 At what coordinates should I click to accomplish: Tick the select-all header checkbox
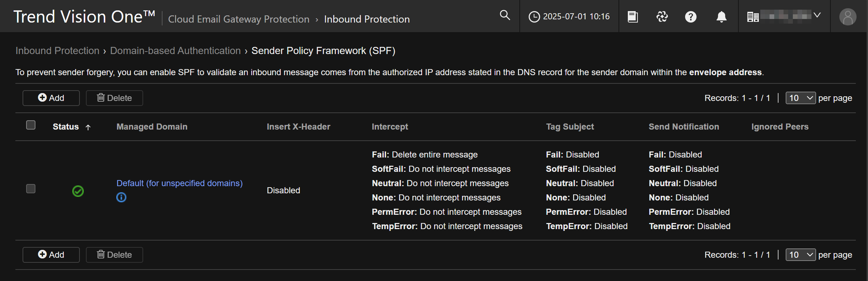point(31,125)
